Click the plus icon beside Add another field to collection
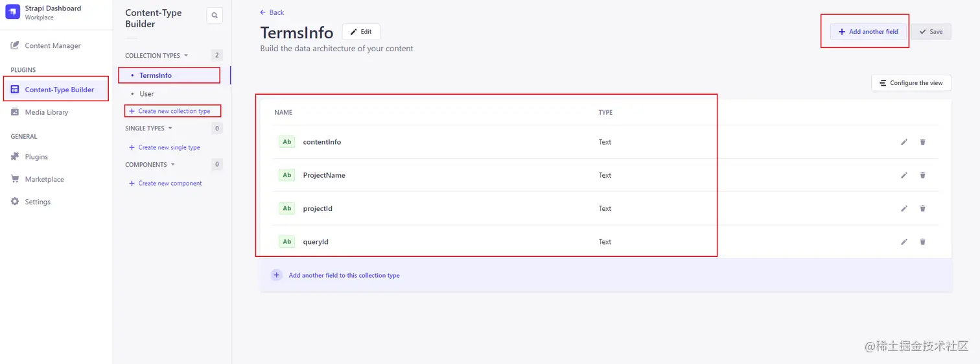The height and width of the screenshot is (364, 980). coord(276,275)
